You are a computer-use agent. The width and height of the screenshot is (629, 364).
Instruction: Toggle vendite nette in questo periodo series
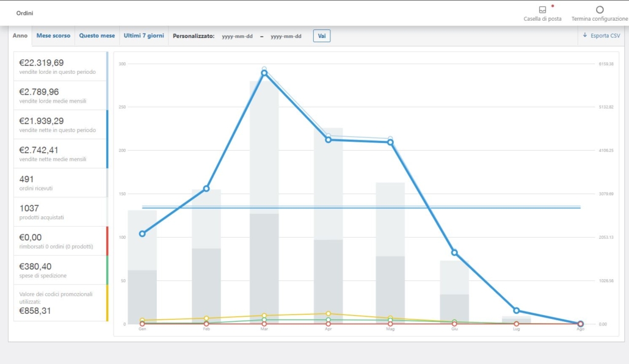(x=60, y=125)
